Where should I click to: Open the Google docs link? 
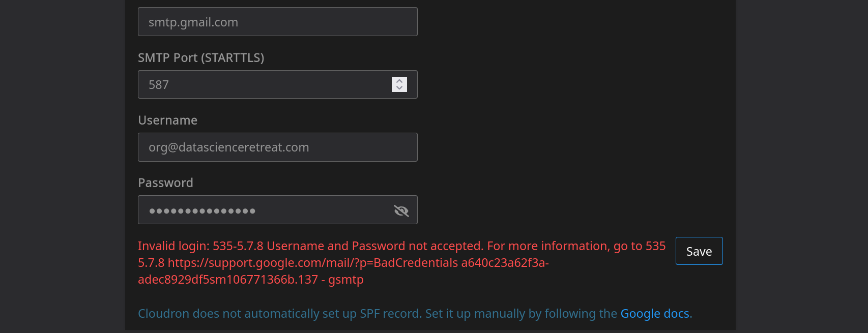click(x=655, y=314)
